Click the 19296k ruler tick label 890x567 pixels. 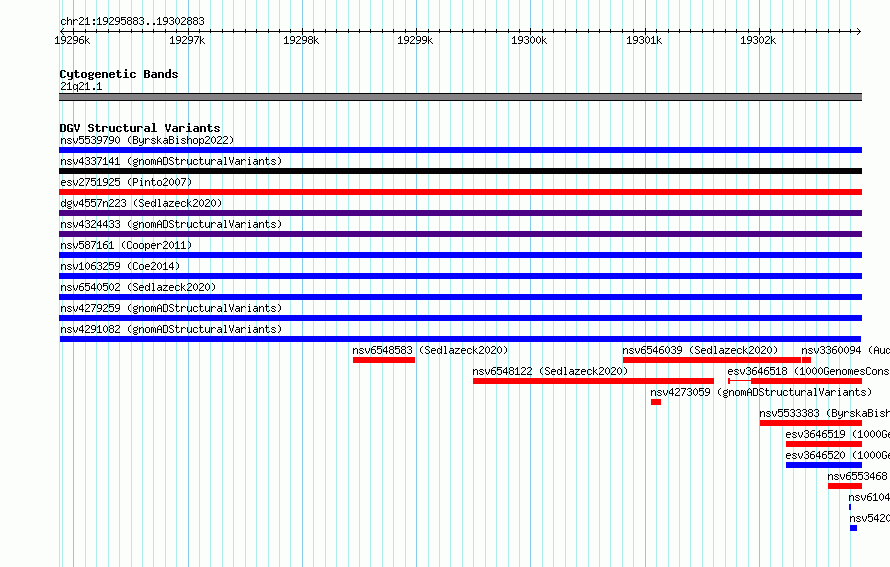pos(72,40)
